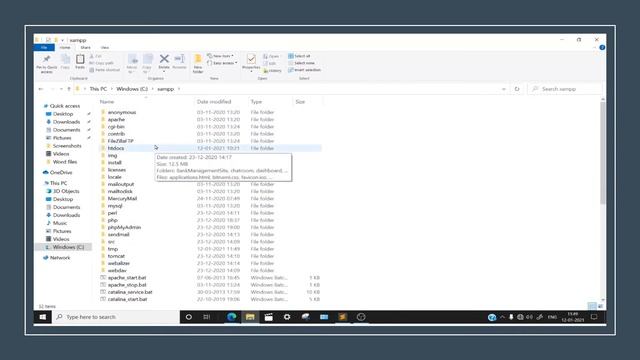Click Pin to Quick access in the ribbon
640x360 pixels.
coord(47,64)
